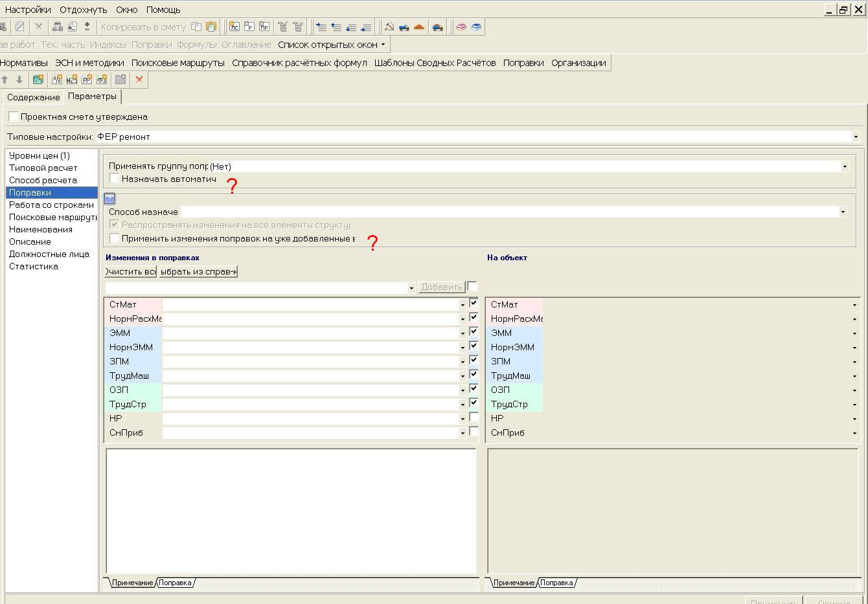This screenshot has width=868, height=604.
Task: Click the ФЗ icon in the lower toolbar
Action: point(102,80)
